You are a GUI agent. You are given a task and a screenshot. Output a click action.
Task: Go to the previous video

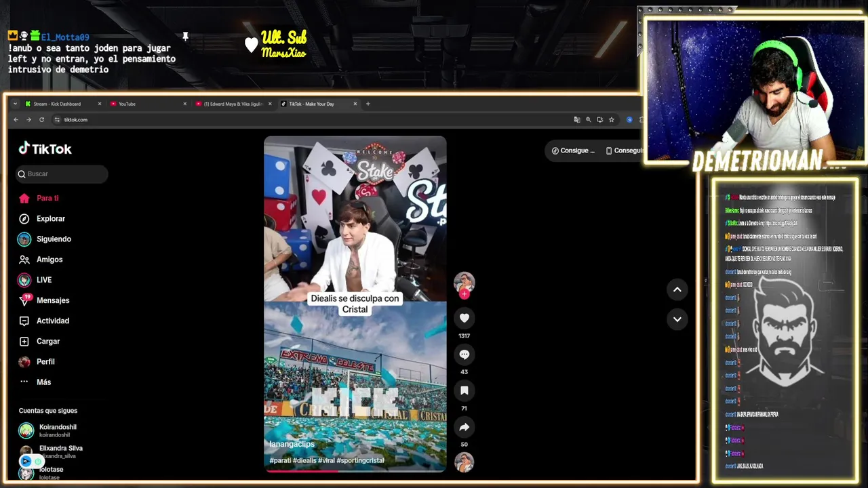click(677, 289)
